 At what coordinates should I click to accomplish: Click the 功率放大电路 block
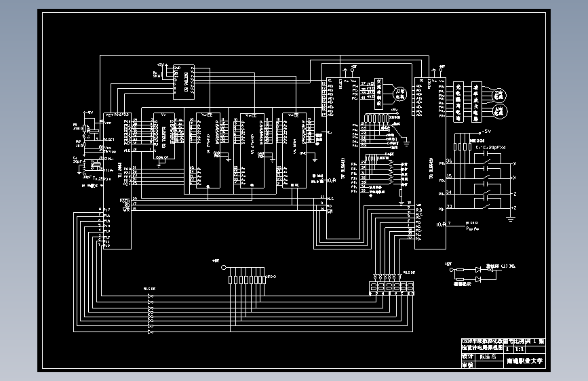point(476,102)
